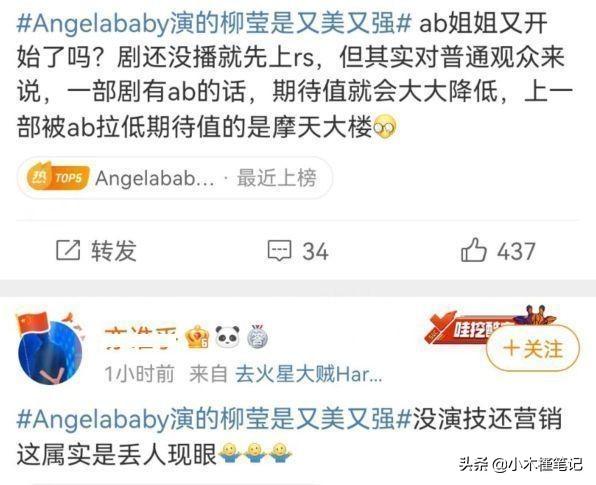Click the 转发 label text
The height and width of the screenshot is (485, 596).
coord(113,251)
